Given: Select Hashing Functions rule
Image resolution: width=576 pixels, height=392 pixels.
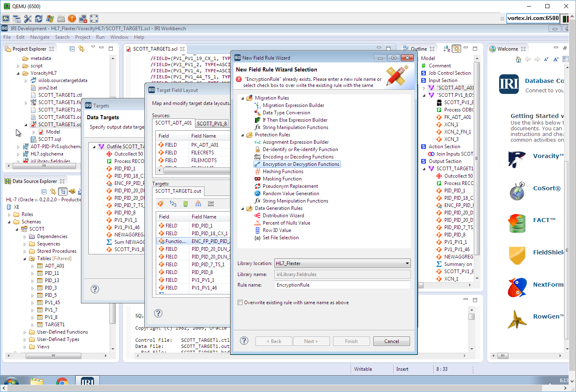Looking at the screenshot, I should [283, 171].
